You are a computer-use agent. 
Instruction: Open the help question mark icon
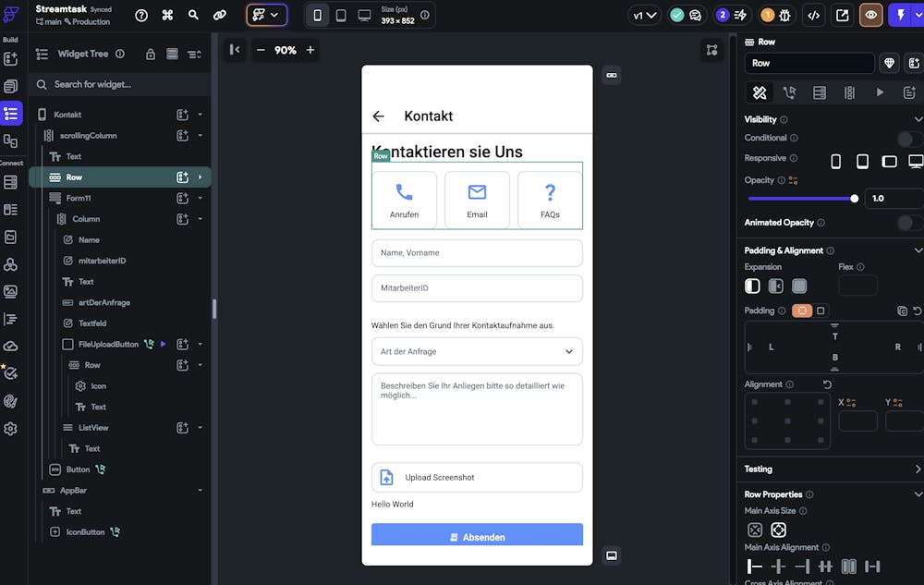click(x=141, y=16)
